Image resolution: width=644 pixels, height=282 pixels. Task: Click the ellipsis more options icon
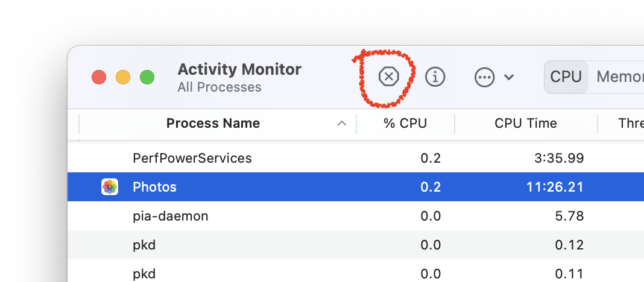485,77
